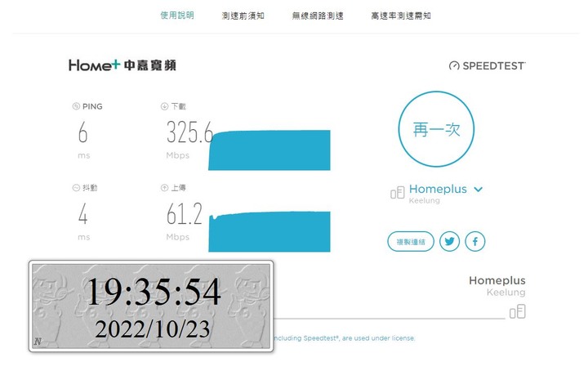Click the download value 325.6
The height and width of the screenshot is (371, 588).
pyautogui.click(x=189, y=132)
